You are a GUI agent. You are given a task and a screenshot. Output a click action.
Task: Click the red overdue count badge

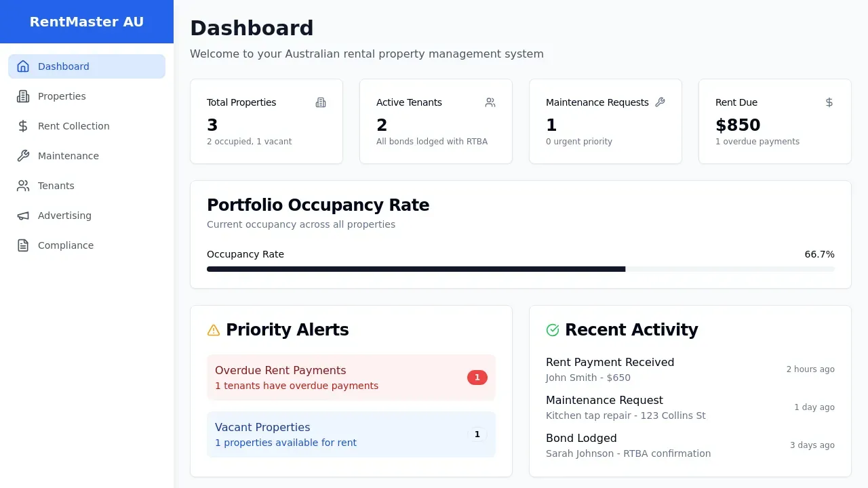click(477, 378)
